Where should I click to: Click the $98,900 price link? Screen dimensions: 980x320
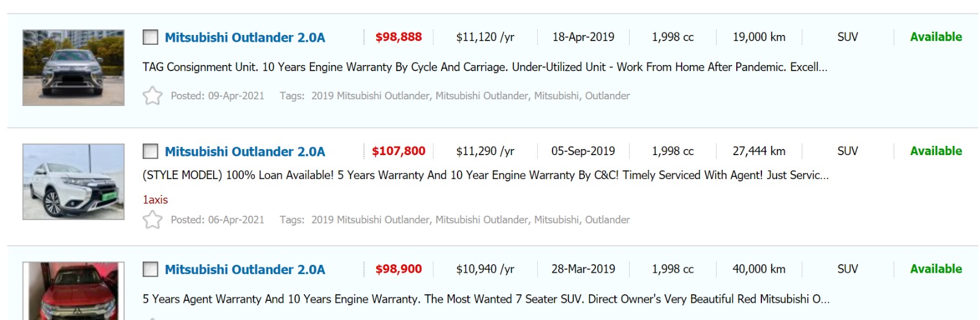tap(399, 269)
